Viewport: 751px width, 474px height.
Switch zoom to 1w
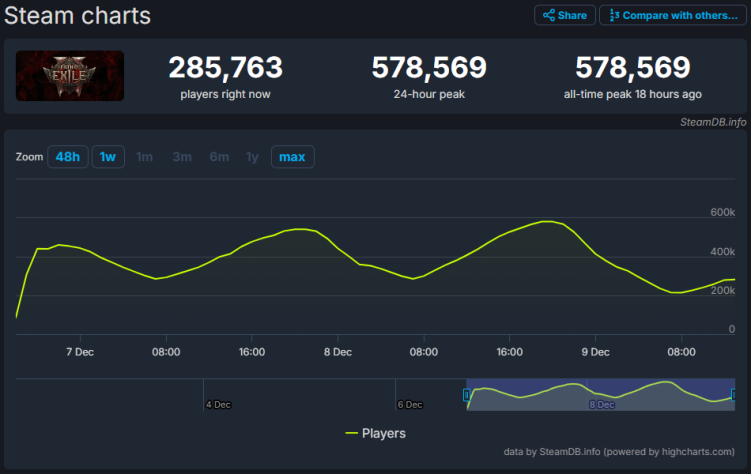pyautogui.click(x=108, y=157)
